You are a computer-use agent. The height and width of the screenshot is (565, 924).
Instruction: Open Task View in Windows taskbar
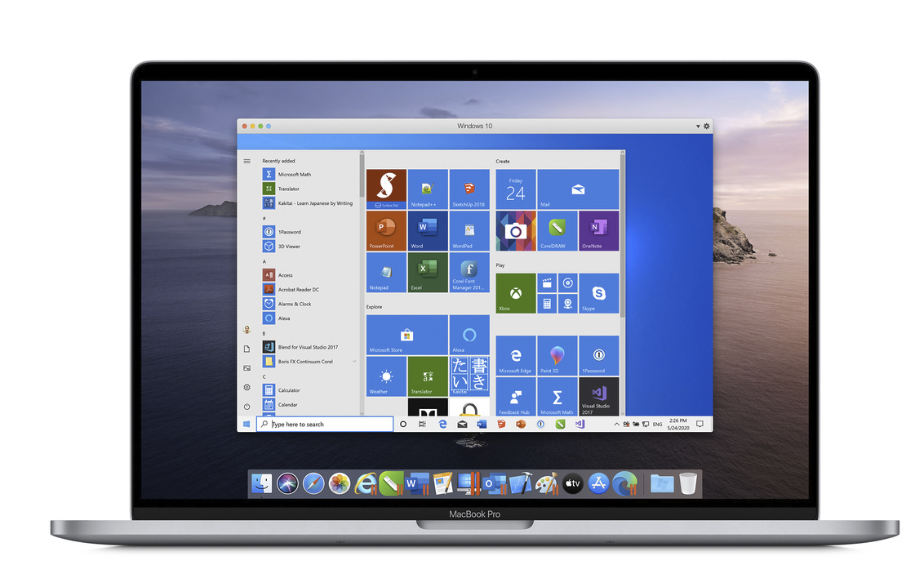pyautogui.click(x=422, y=425)
